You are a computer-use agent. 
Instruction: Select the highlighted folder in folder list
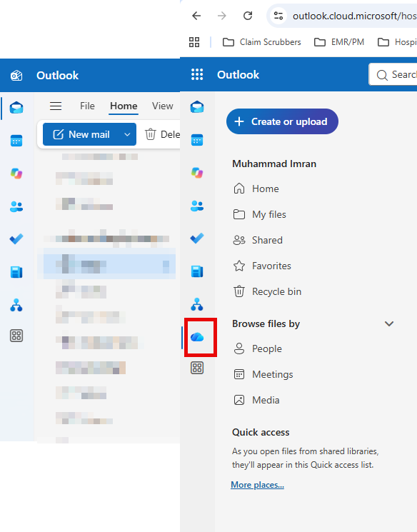tap(106, 264)
